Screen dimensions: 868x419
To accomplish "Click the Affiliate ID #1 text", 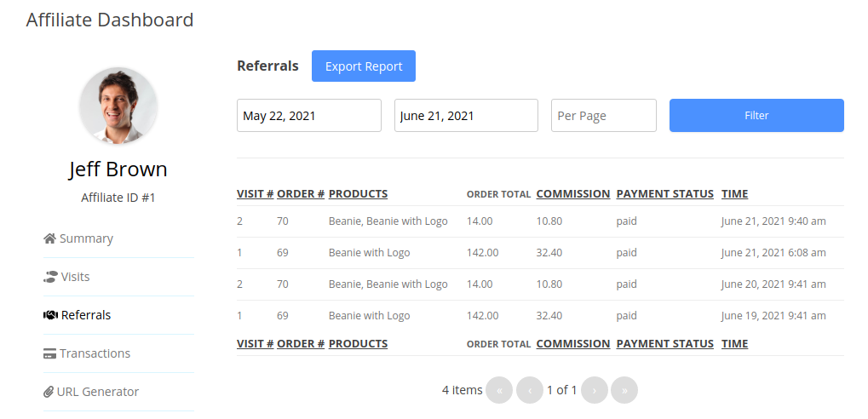I will point(118,198).
